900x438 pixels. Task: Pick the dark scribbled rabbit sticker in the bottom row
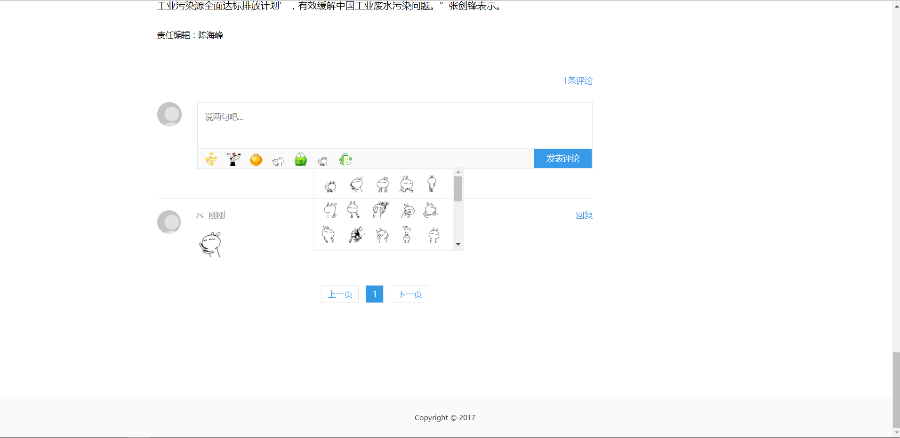tap(356, 235)
